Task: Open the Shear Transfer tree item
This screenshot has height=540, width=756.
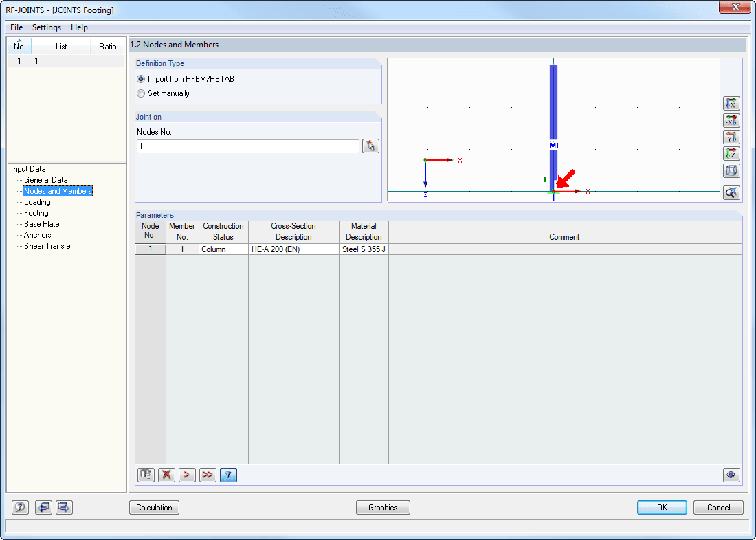Action: 48,246
